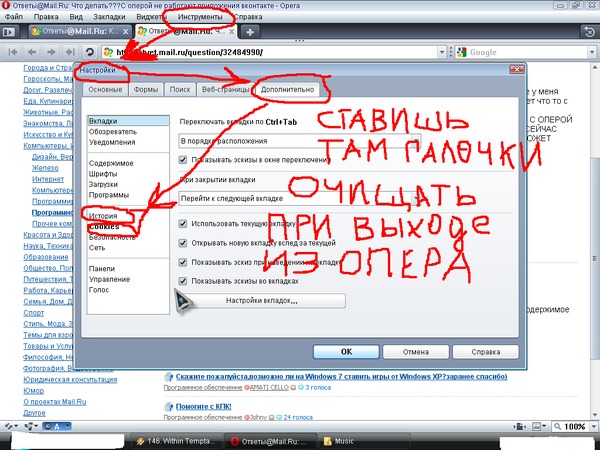Viewport: 600px width, 450px height.
Task: Close the Настройки dialog
Action: [517, 69]
